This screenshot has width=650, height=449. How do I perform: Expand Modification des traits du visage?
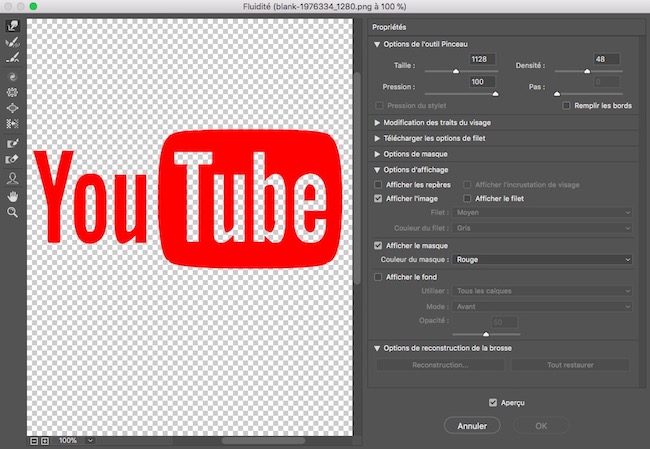tap(377, 123)
